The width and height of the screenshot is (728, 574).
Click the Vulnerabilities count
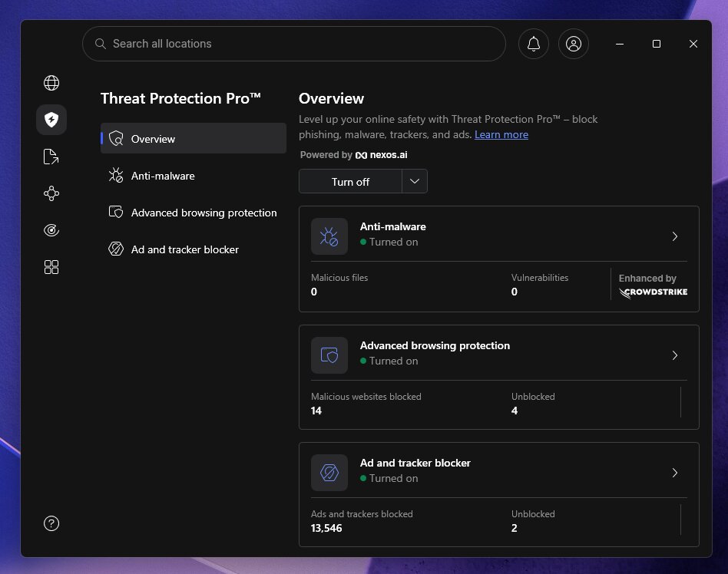tap(515, 292)
